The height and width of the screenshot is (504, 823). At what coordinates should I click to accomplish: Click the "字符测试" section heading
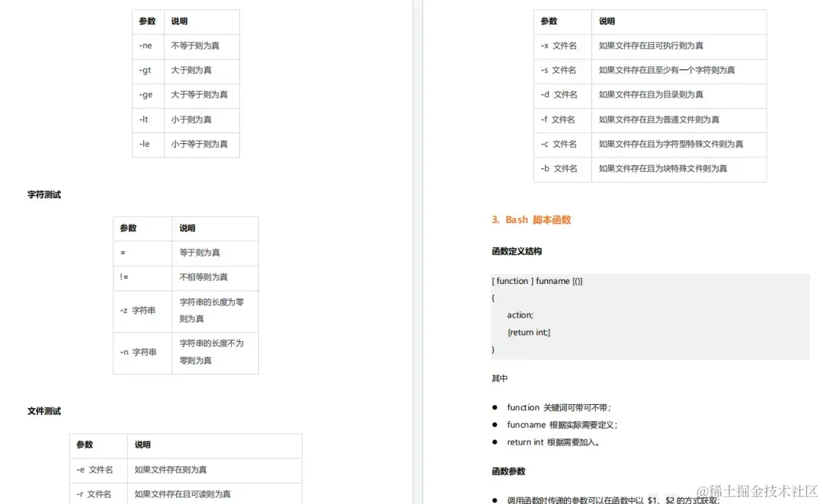coord(43,194)
